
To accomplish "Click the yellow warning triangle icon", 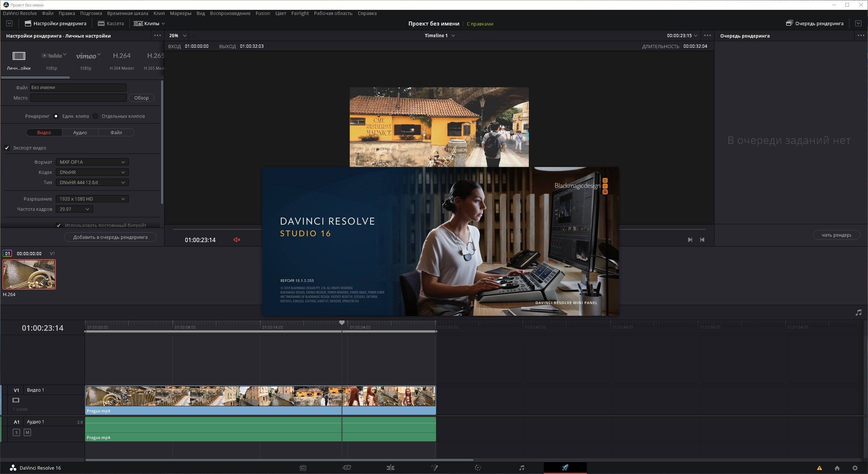I will click(x=819, y=468).
